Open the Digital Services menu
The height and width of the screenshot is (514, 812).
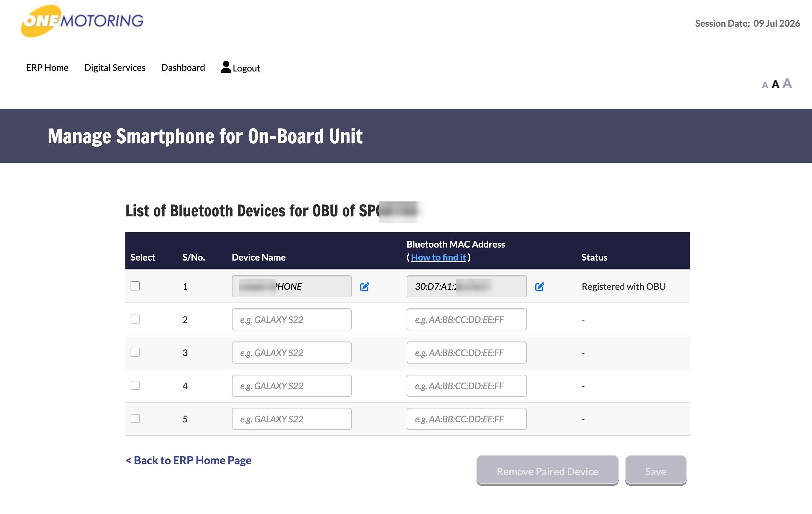[115, 68]
